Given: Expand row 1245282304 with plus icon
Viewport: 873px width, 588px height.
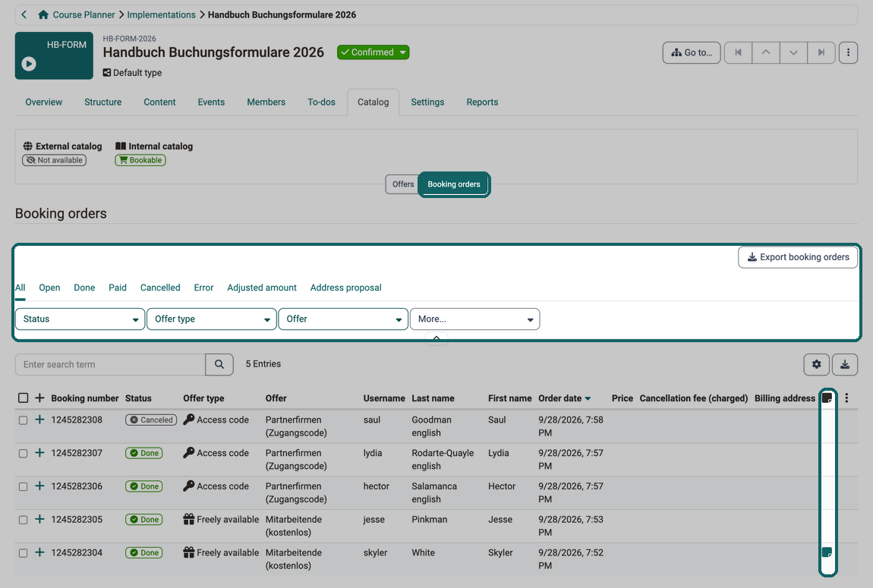Looking at the screenshot, I should click(x=39, y=552).
